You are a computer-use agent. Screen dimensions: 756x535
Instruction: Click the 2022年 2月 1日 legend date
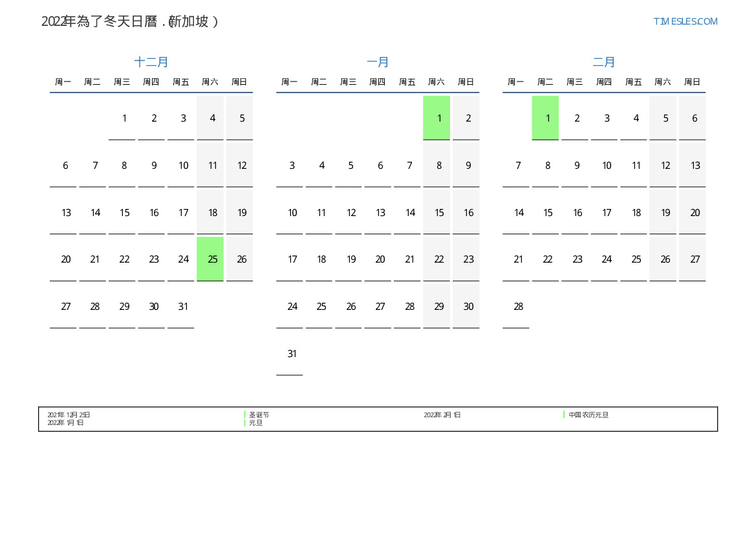tap(442, 415)
